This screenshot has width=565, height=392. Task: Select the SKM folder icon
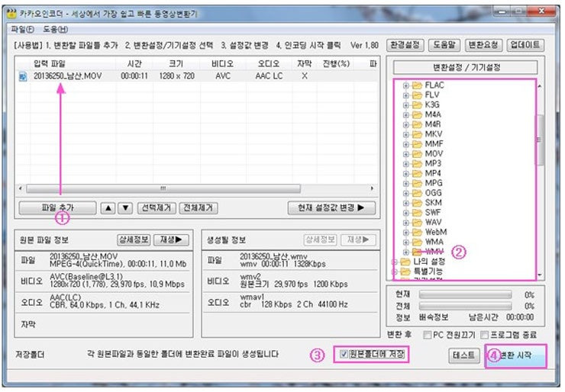point(417,203)
